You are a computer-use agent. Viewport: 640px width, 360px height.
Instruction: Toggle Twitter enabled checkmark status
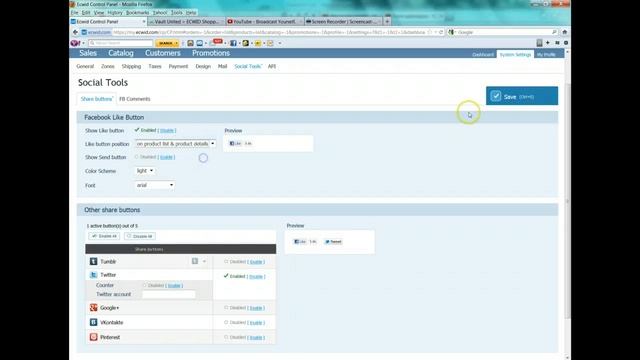coord(226,276)
